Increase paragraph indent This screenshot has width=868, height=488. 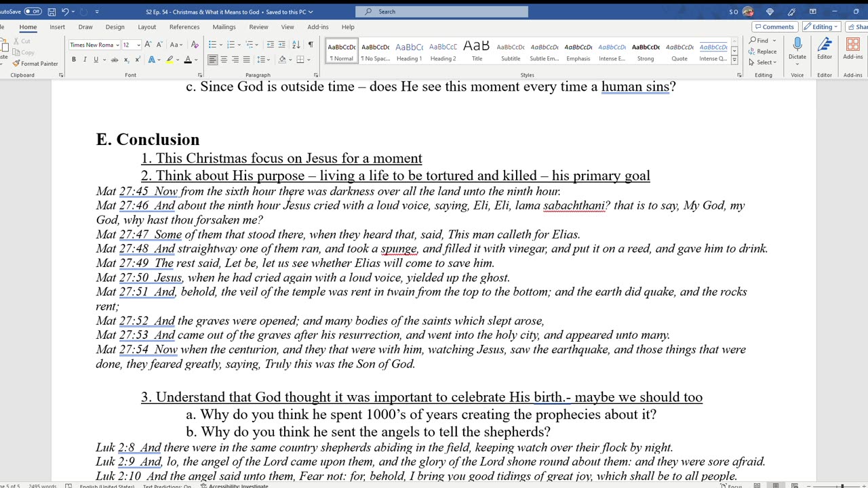(x=282, y=45)
